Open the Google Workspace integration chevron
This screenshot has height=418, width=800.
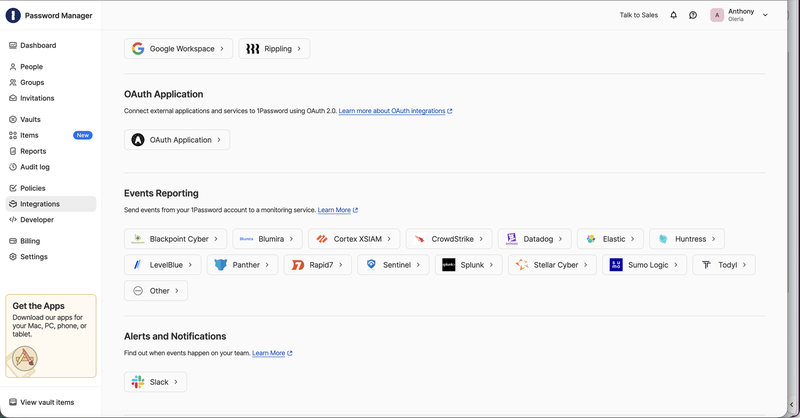(222, 48)
